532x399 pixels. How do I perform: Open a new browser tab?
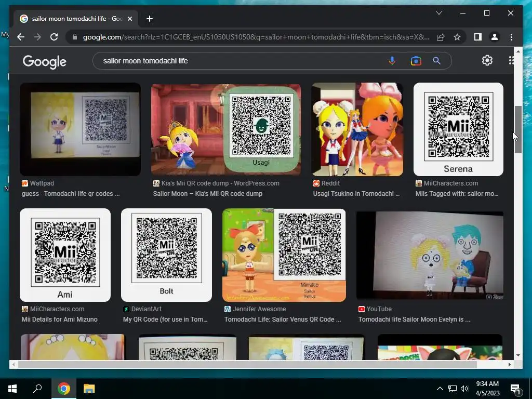tap(150, 19)
